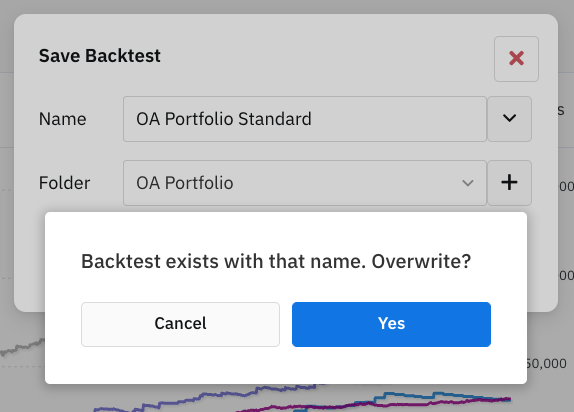
Task: Click the overwrite confirmation message text
Action: pyautogui.click(x=276, y=261)
